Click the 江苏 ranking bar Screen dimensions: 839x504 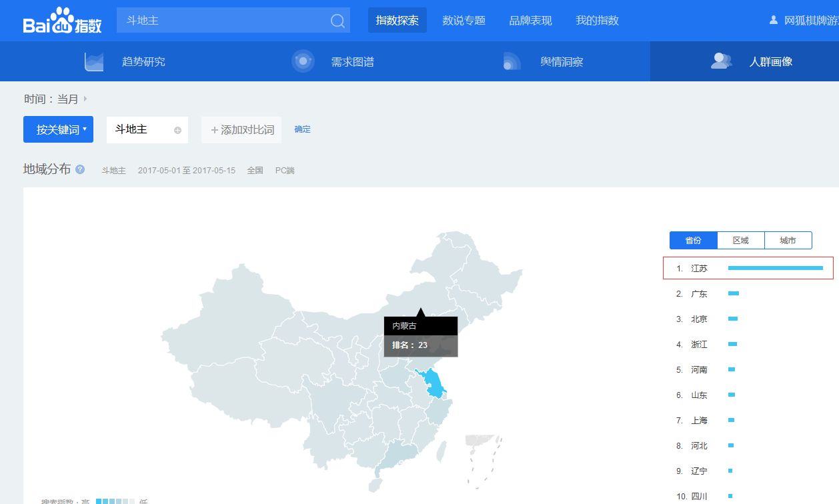[x=775, y=268]
